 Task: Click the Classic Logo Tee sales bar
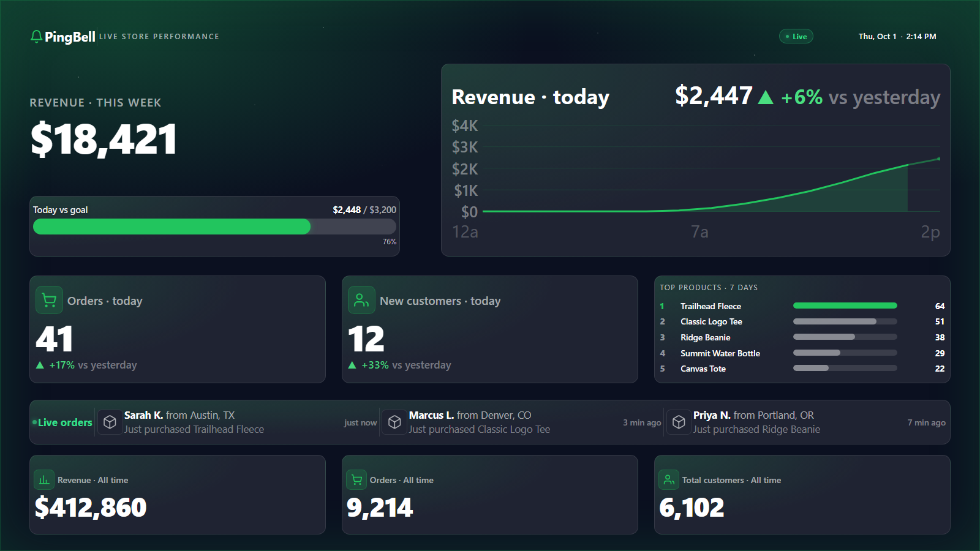point(845,321)
